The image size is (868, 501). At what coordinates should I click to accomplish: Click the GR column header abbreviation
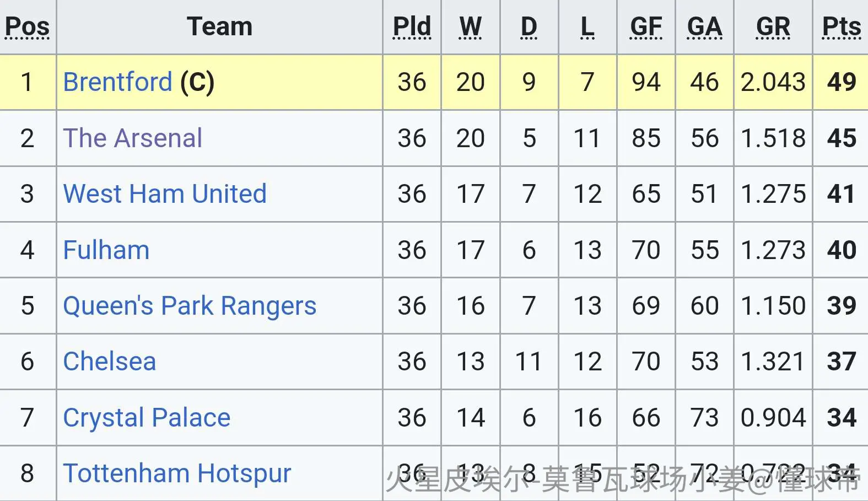pos(773,26)
